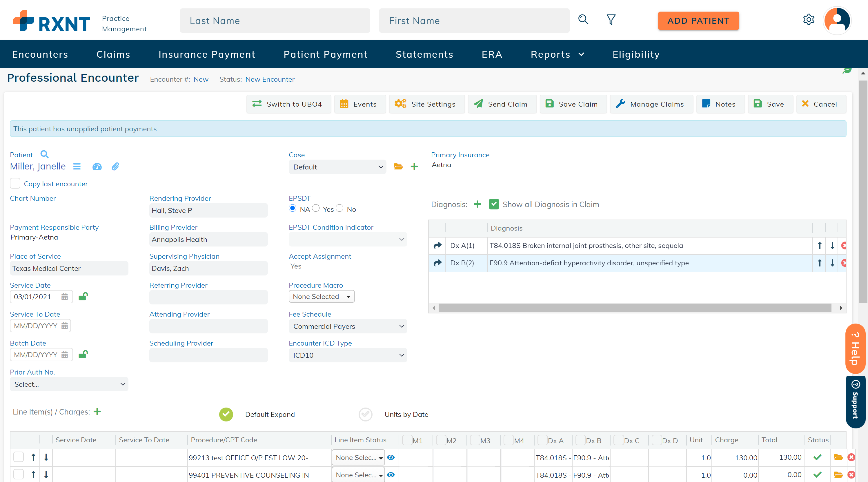Open folder icon on 99213 row

click(x=838, y=457)
